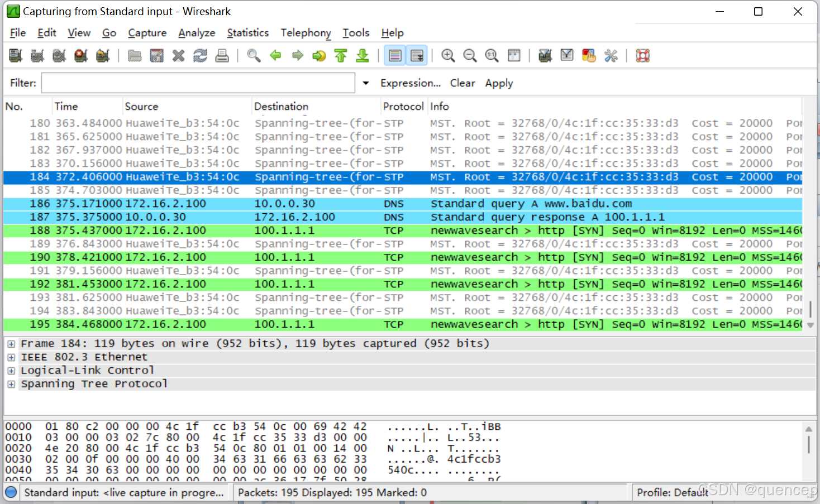Open the Go menu
Viewport: 820px width, 504px height.
(x=109, y=33)
